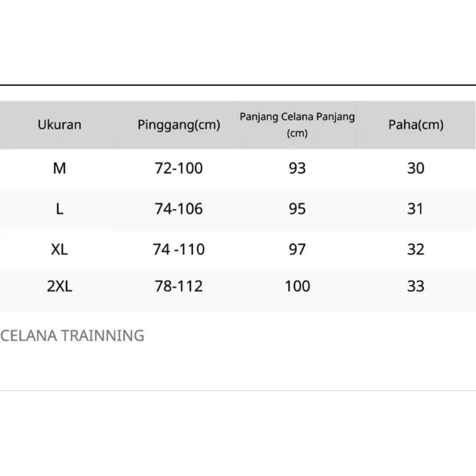Select the 2XL size row label

[x=59, y=286]
